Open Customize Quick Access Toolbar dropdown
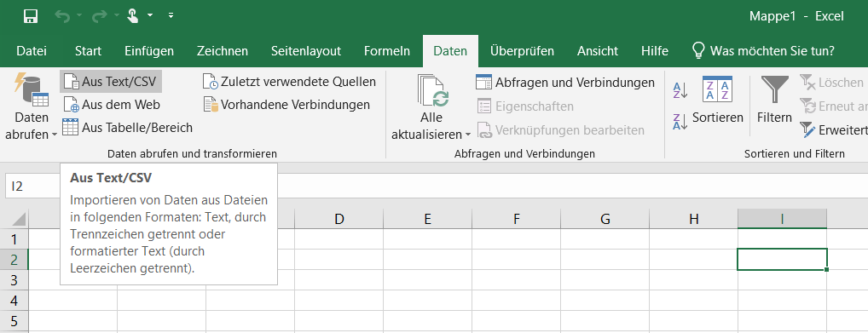This screenshot has height=333, width=868. pos(171,15)
